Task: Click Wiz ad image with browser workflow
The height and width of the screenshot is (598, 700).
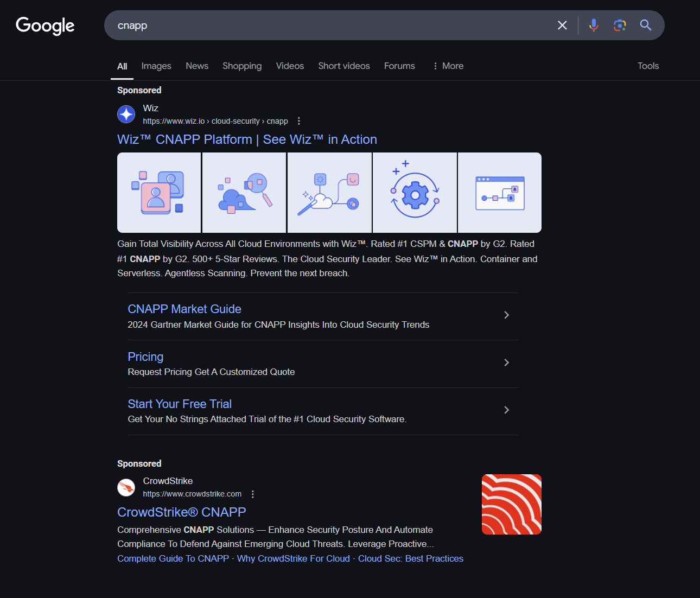Action: coord(500,193)
